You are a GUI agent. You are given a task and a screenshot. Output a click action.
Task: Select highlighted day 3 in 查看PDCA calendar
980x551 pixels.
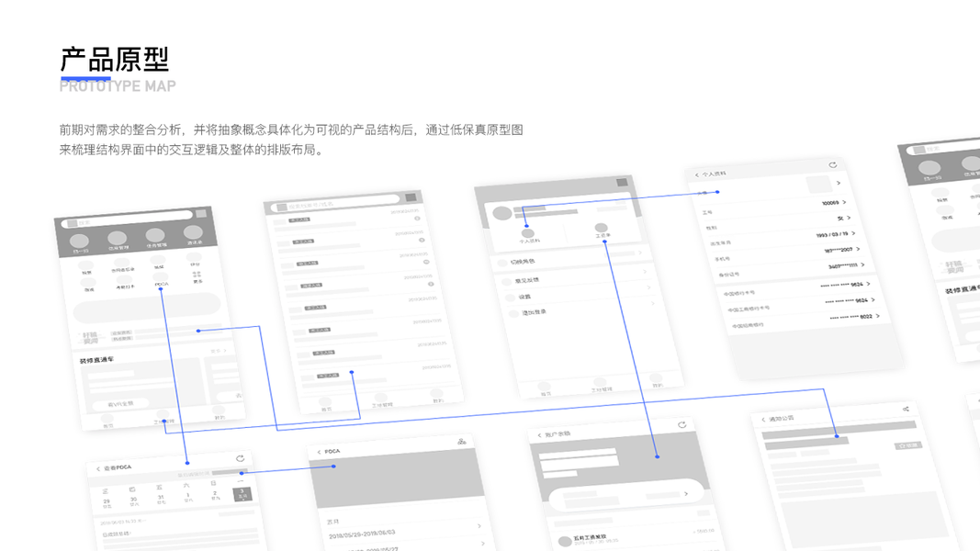(242, 494)
